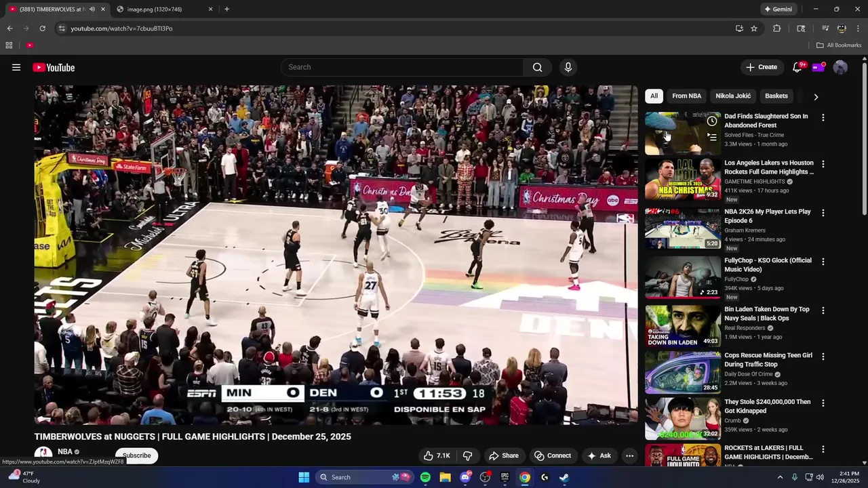Go back to previous page
868x488 pixels.
(9, 28)
